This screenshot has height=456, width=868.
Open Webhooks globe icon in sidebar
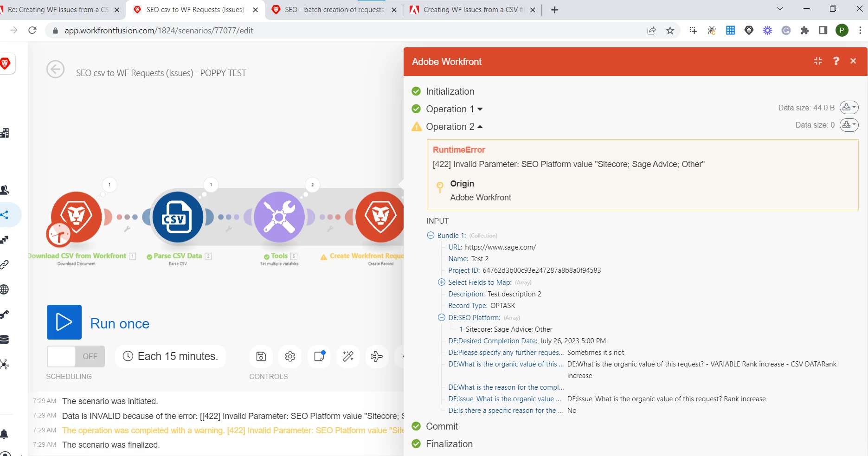click(x=5, y=289)
